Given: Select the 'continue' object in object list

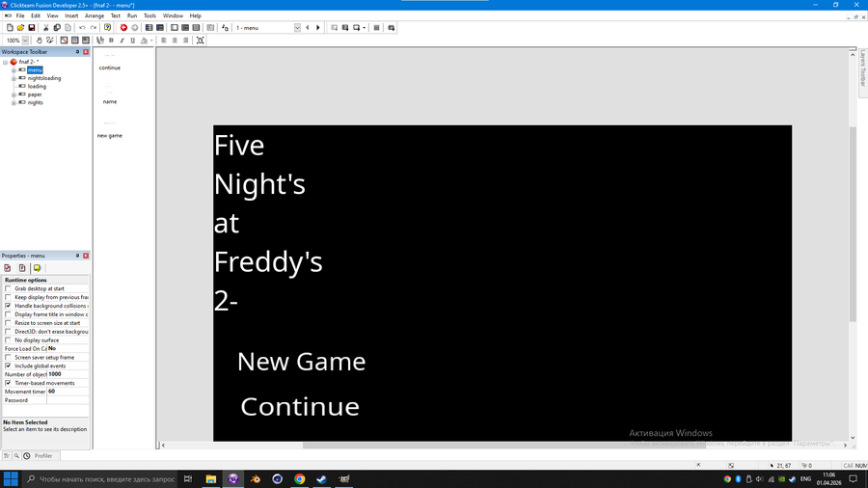Looking at the screenshot, I should click(110, 68).
